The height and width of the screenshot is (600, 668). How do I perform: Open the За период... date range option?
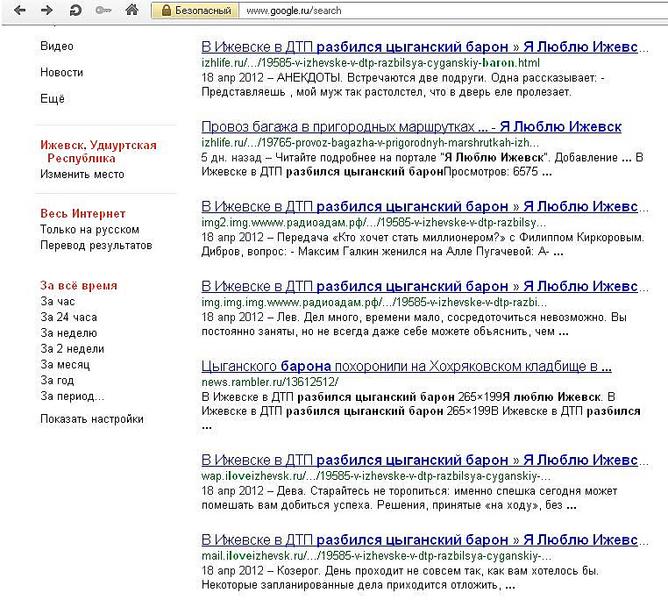coord(72,396)
